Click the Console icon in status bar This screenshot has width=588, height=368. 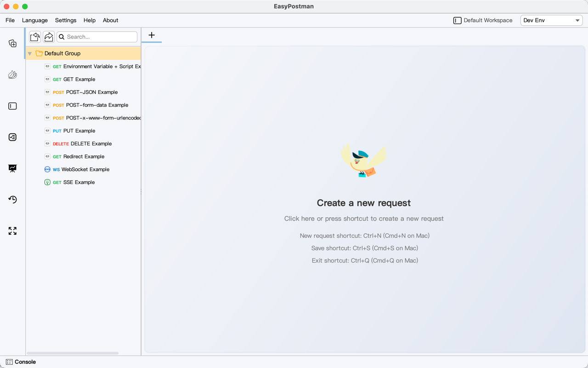tap(9, 362)
